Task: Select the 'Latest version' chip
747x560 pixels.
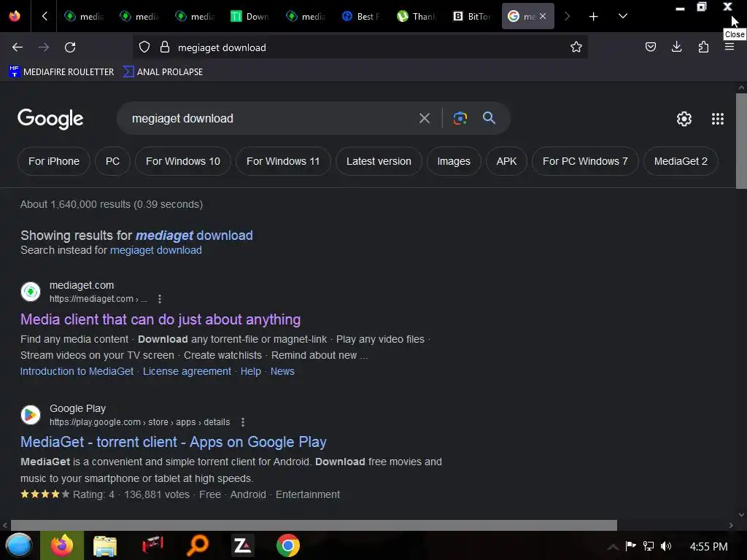Action: (x=379, y=161)
